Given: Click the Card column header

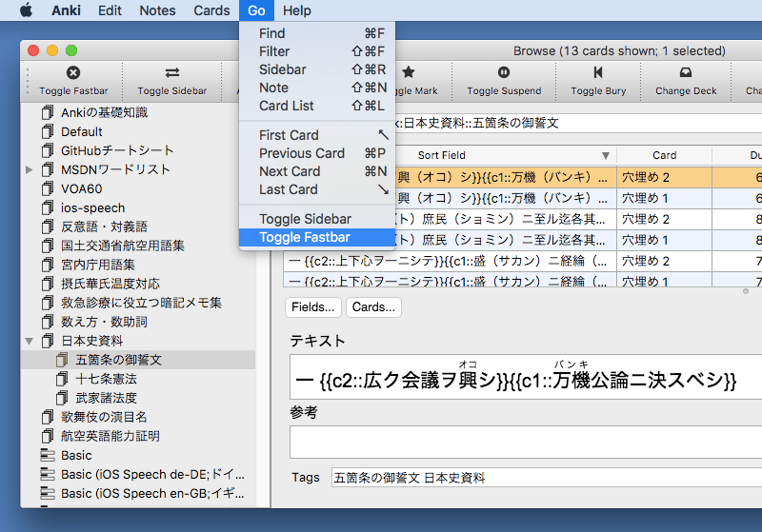Looking at the screenshot, I should pos(664,155).
